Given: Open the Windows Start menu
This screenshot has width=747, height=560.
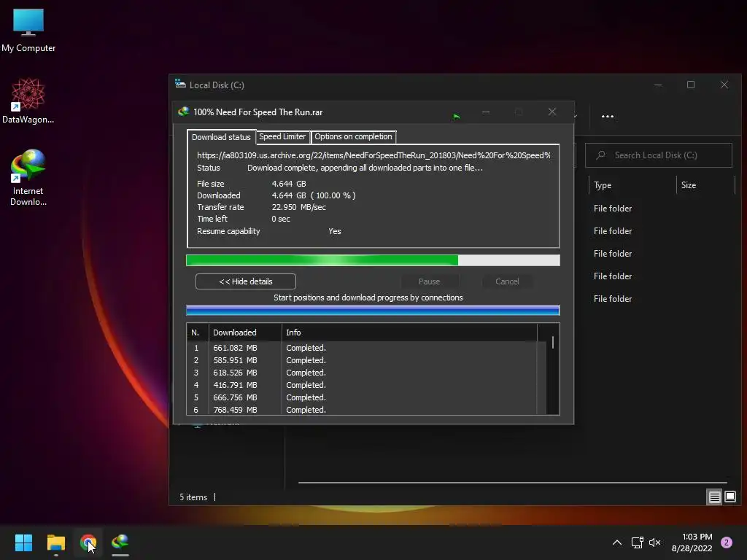Looking at the screenshot, I should [x=23, y=542].
